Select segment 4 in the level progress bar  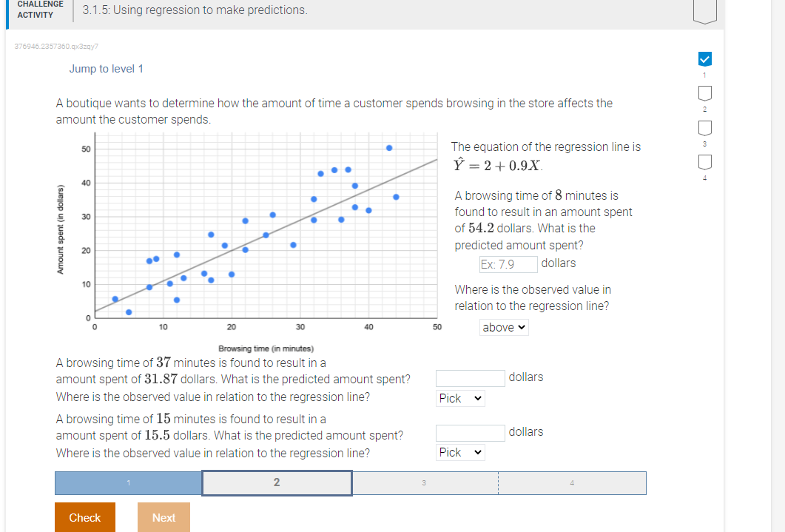pyautogui.click(x=573, y=483)
